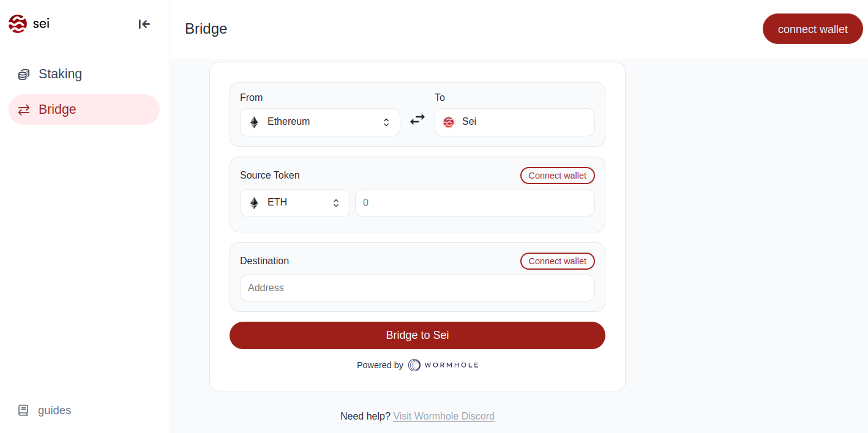
Task: Click the Staking coins icon
Action: pos(23,75)
